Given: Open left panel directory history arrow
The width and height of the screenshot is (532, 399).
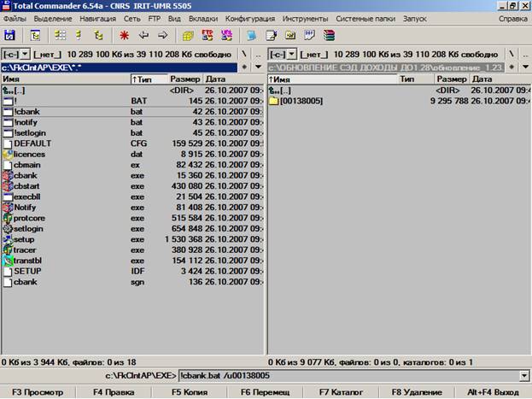Looking at the screenshot, I should click(258, 67).
